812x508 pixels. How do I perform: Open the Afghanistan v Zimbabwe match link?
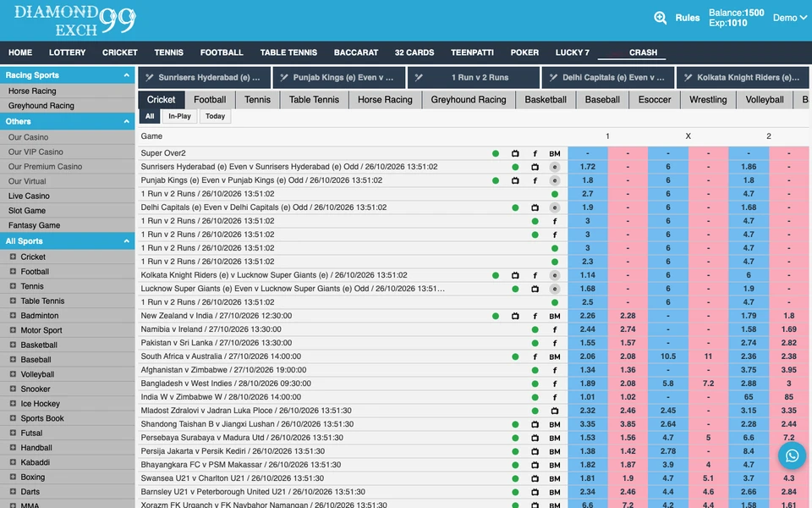pos(223,370)
